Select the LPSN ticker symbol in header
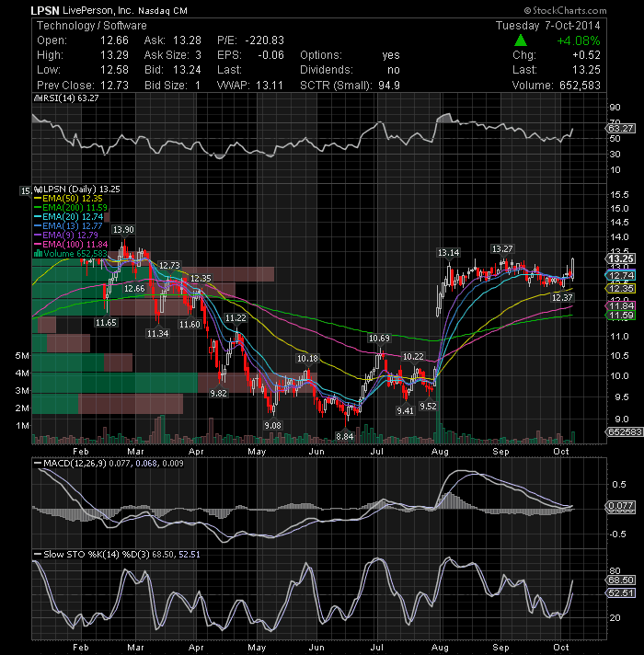Image resolution: width=644 pixels, height=655 pixels. pos(45,10)
